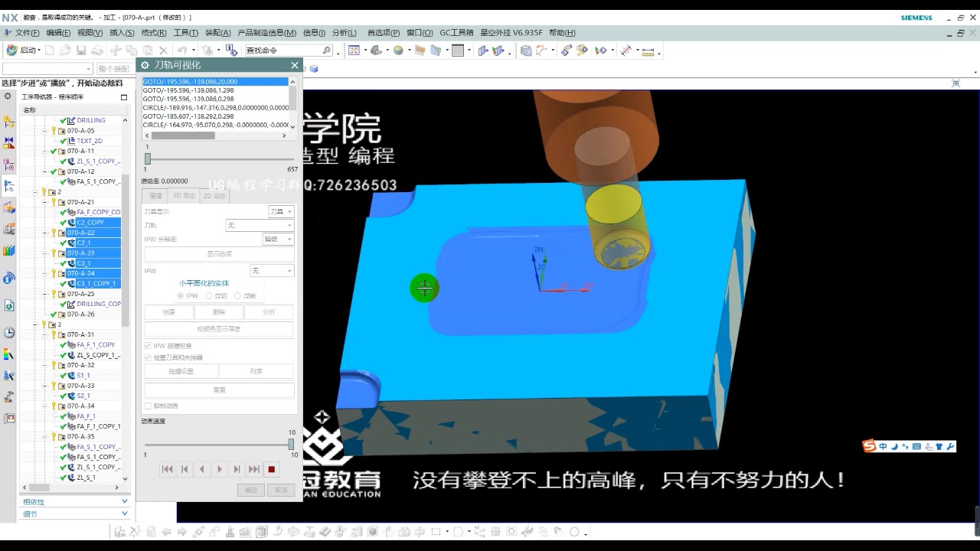Disable the IPW 碰撞检查 checkbox

click(x=145, y=346)
